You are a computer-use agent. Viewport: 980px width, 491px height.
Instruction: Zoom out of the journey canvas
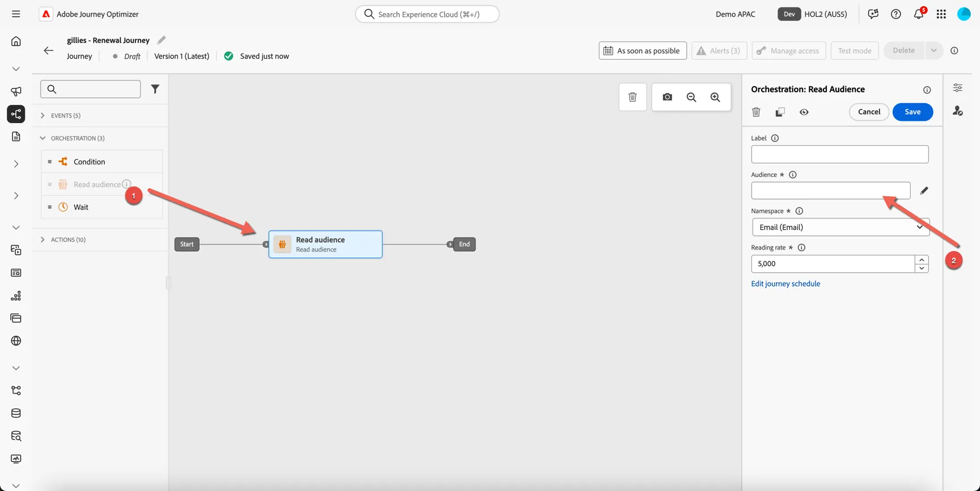pyautogui.click(x=691, y=97)
